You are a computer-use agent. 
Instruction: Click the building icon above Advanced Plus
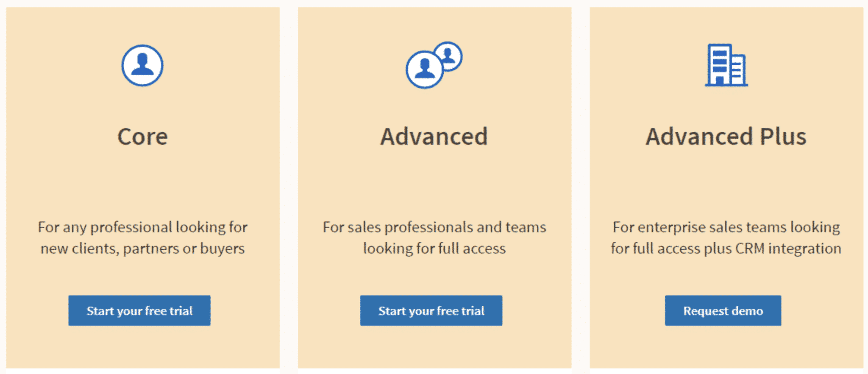click(x=727, y=64)
